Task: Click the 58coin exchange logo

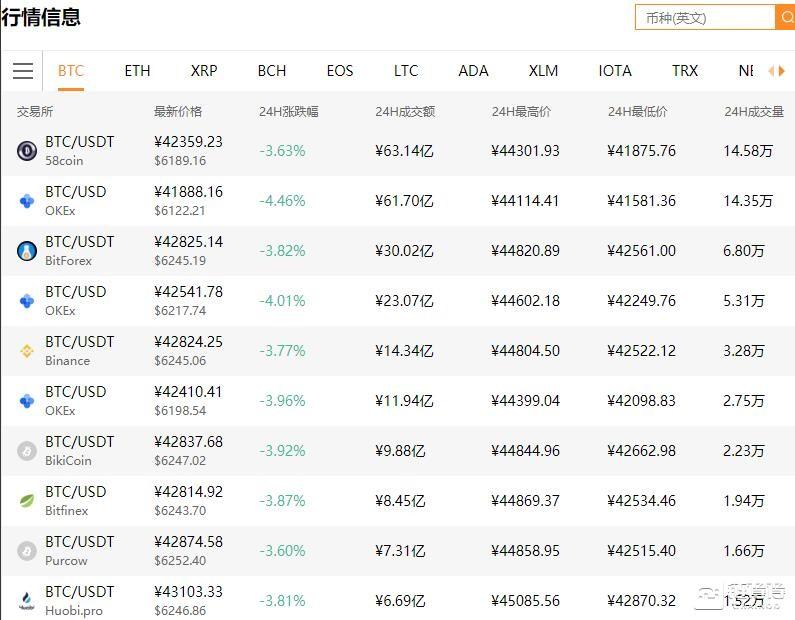Action: (27, 151)
